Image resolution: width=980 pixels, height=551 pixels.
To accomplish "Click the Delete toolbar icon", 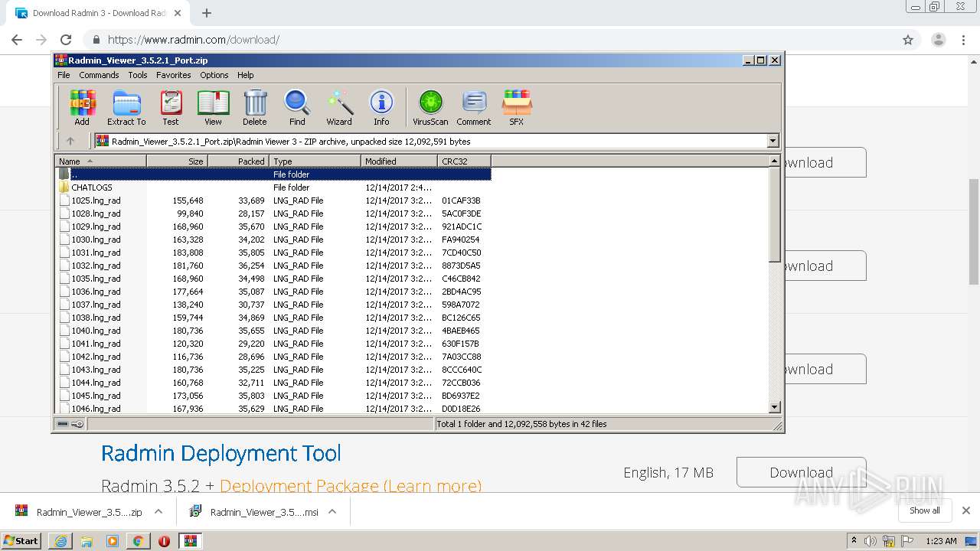I will tap(255, 108).
